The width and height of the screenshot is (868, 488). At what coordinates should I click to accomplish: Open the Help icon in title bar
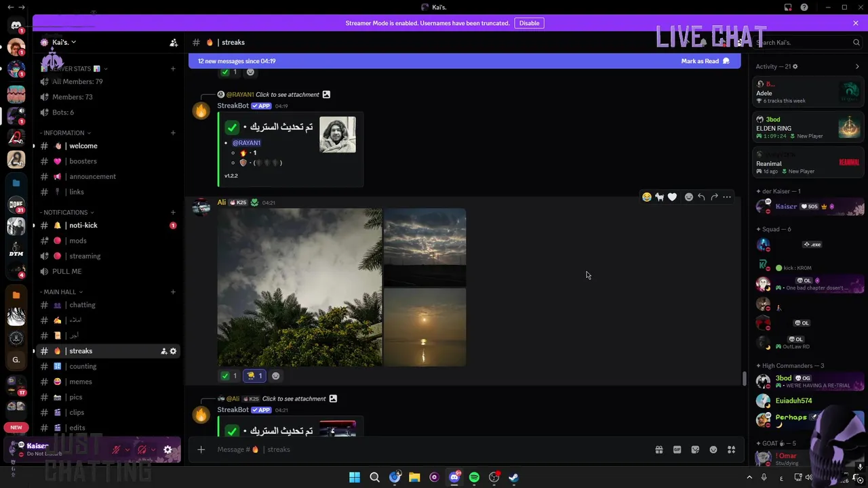tap(804, 7)
